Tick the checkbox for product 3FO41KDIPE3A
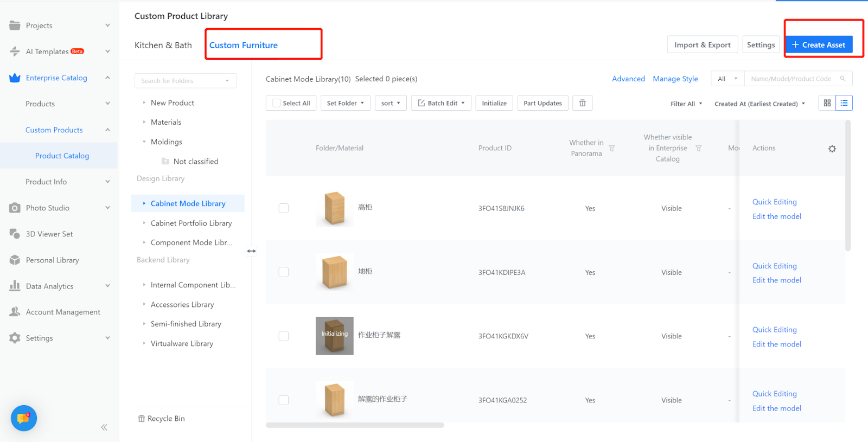Viewport: 868px width, 442px height. (x=284, y=272)
